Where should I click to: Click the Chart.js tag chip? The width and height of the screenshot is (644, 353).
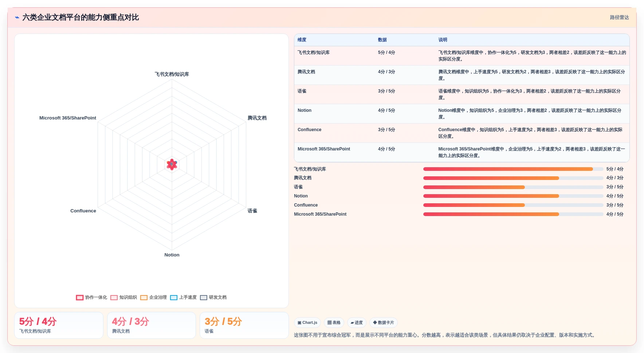coord(307,322)
